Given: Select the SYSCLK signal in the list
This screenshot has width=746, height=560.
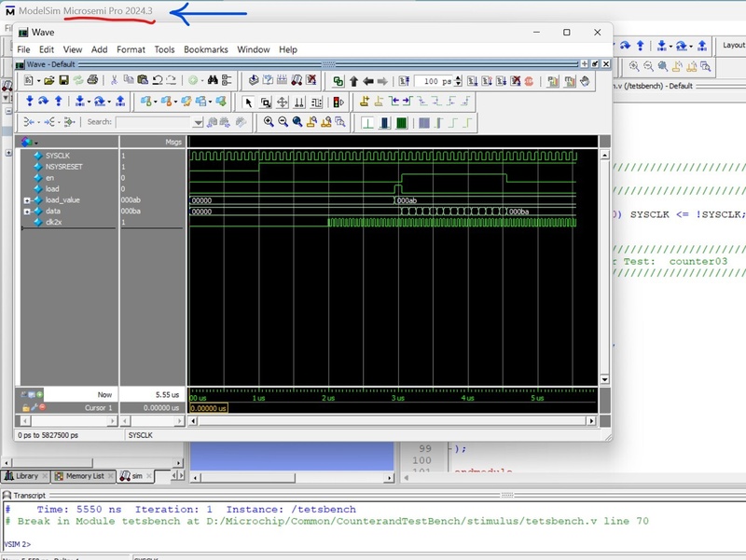Looking at the screenshot, I should [58, 155].
